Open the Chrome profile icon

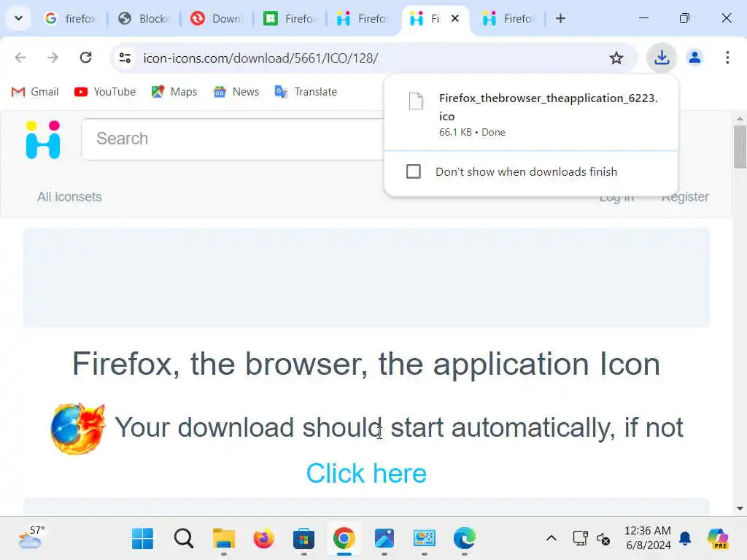pos(694,58)
